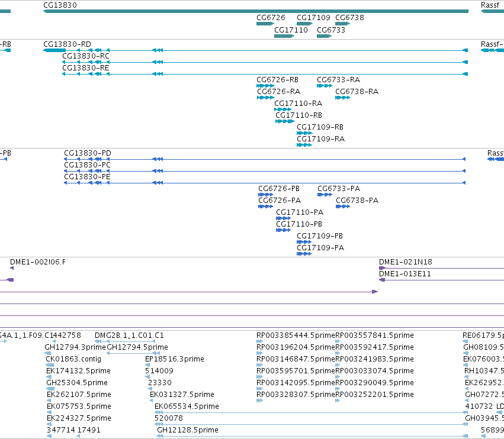Click feature 23330
Viewport: 504px width, 439px height.
[x=150, y=389]
